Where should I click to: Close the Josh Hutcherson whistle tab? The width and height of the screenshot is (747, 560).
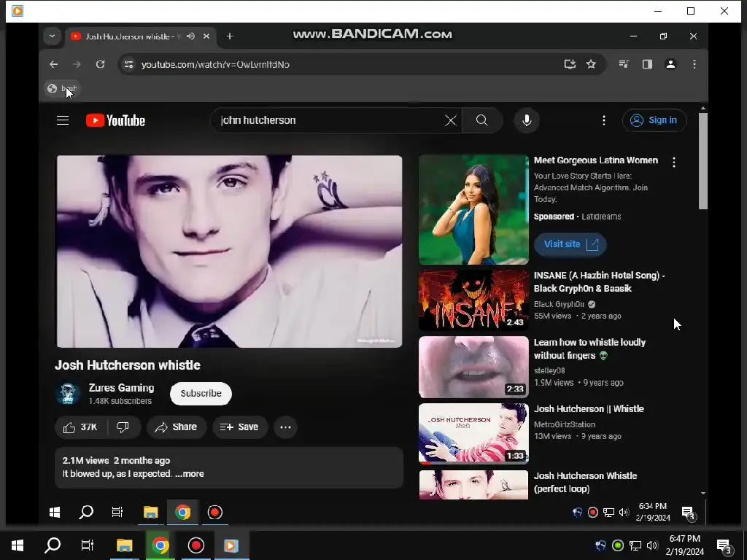[x=206, y=36]
